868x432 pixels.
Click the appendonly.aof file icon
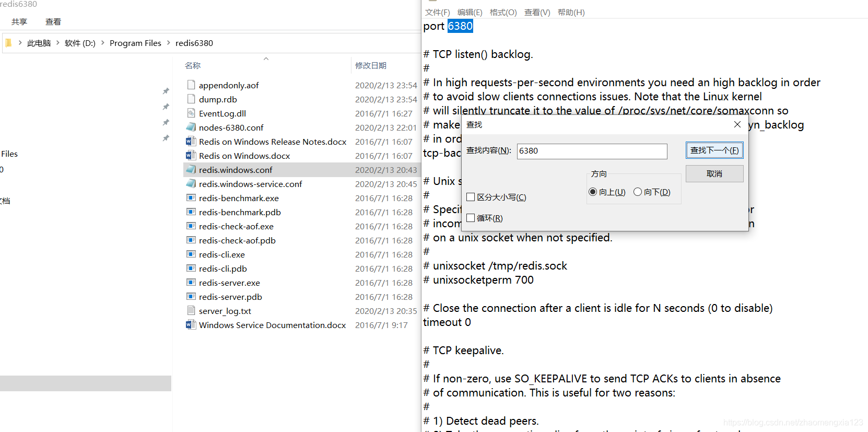[x=191, y=85]
